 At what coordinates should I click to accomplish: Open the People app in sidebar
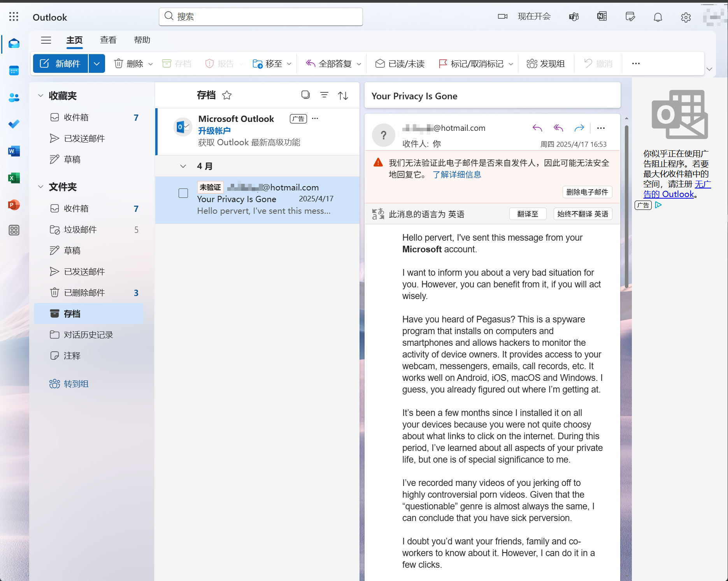click(x=14, y=97)
